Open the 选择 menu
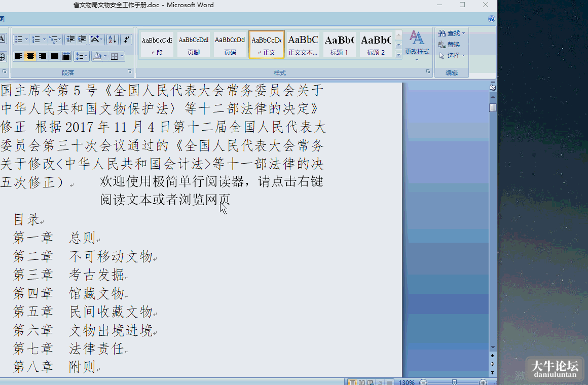This screenshot has width=588, height=385. click(451, 56)
